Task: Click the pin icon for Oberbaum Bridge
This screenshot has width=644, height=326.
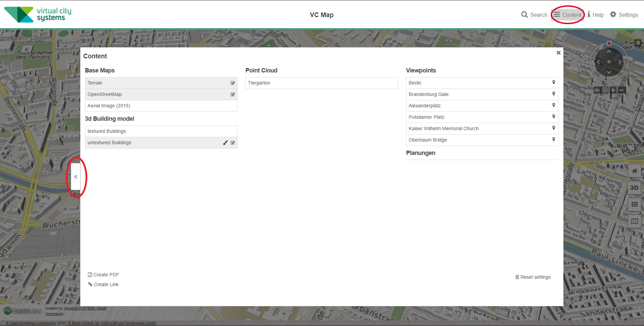Action: [x=553, y=140]
